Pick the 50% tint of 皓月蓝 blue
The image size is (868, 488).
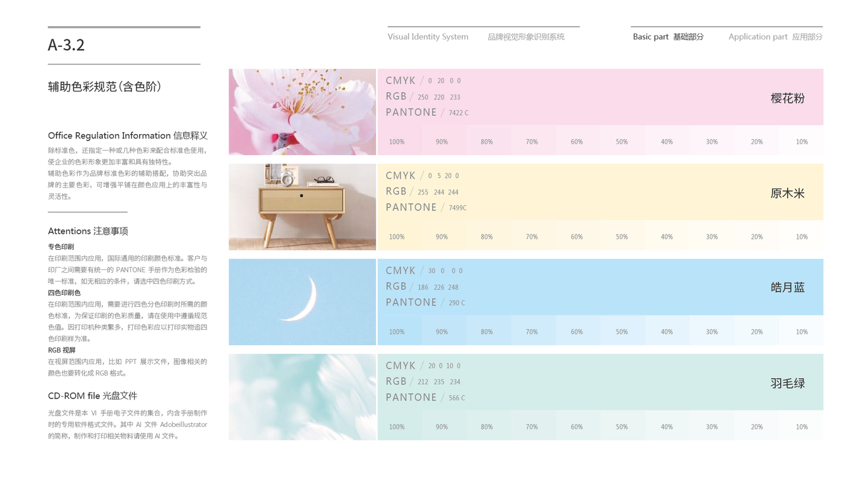(x=623, y=330)
